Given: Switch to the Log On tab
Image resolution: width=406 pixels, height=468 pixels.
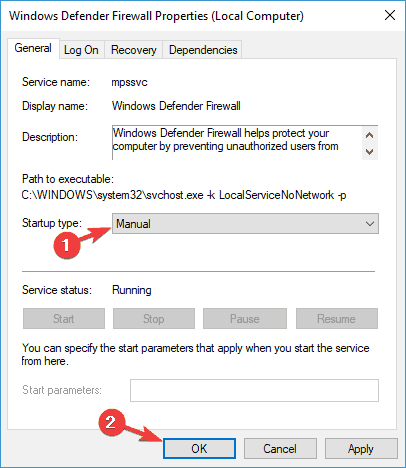Looking at the screenshot, I should tap(81, 50).
